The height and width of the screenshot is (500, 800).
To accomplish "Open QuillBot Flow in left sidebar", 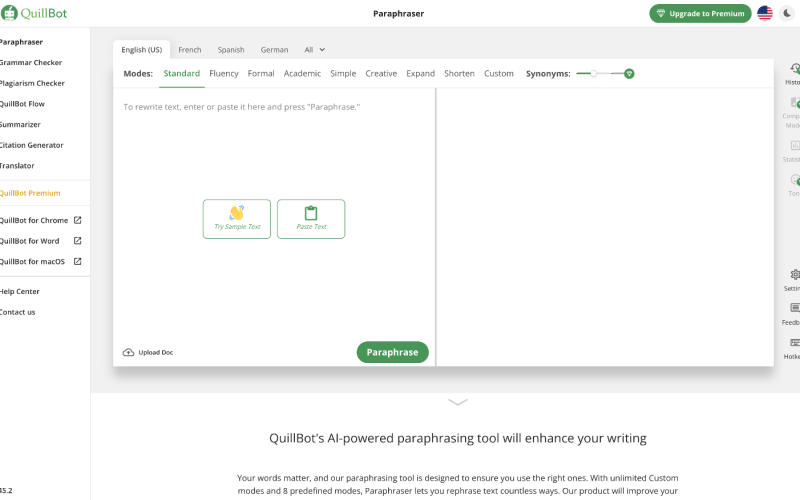I will (22, 104).
